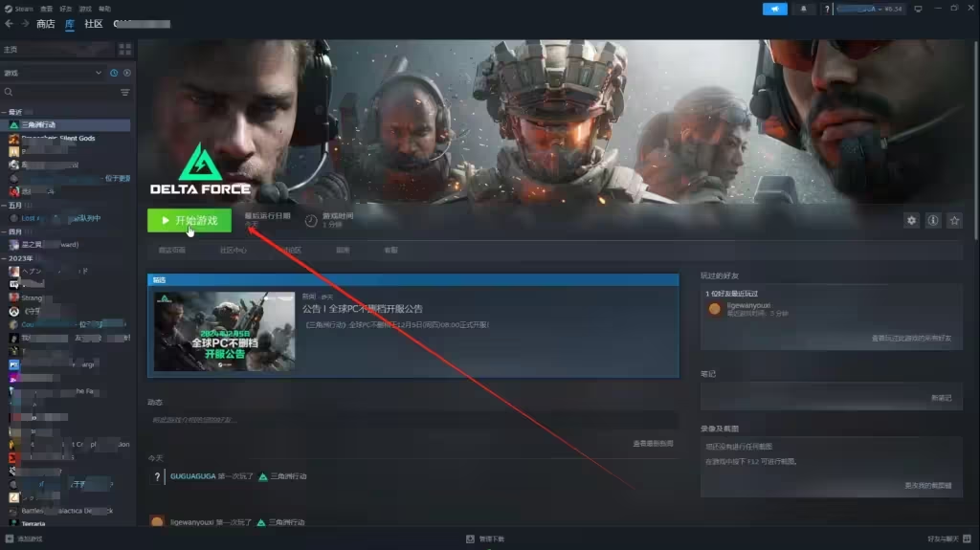Select the Battlestar Galactica game entry
The width and height of the screenshot is (980, 550).
click(x=68, y=511)
